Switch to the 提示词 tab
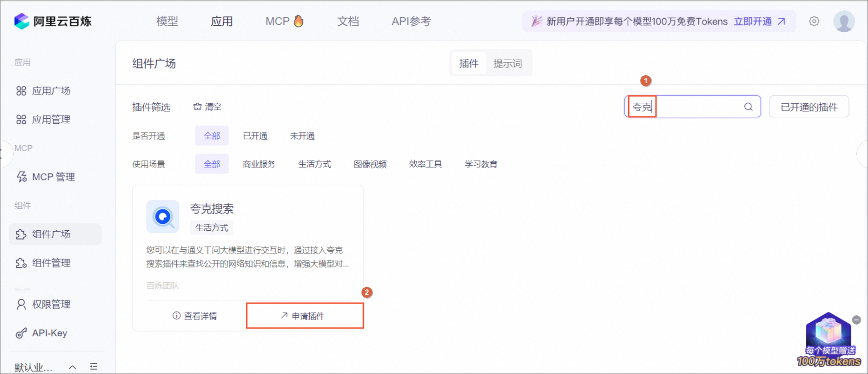The image size is (868, 374). 508,63
